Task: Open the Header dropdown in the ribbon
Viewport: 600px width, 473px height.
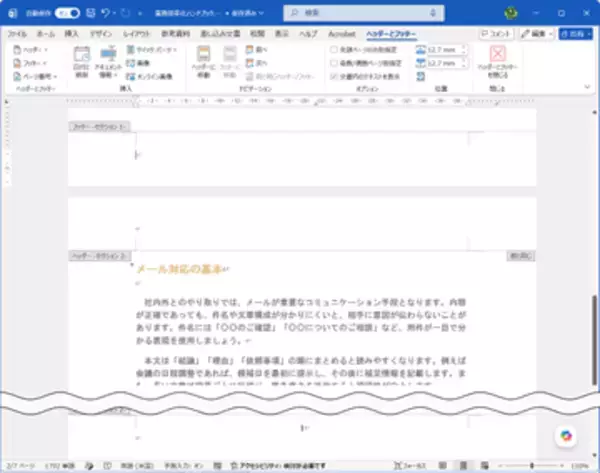Action: pyautogui.click(x=31, y=50)
